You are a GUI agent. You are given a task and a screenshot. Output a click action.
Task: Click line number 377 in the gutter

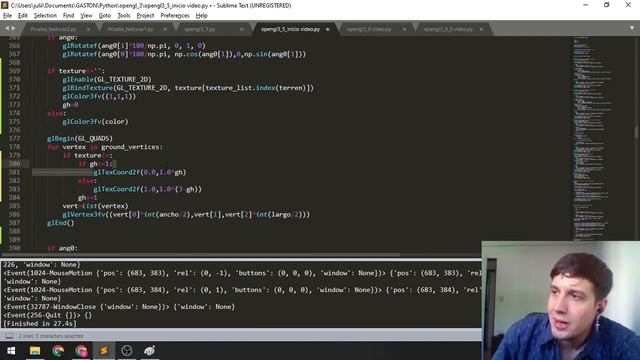click(14, 138)
